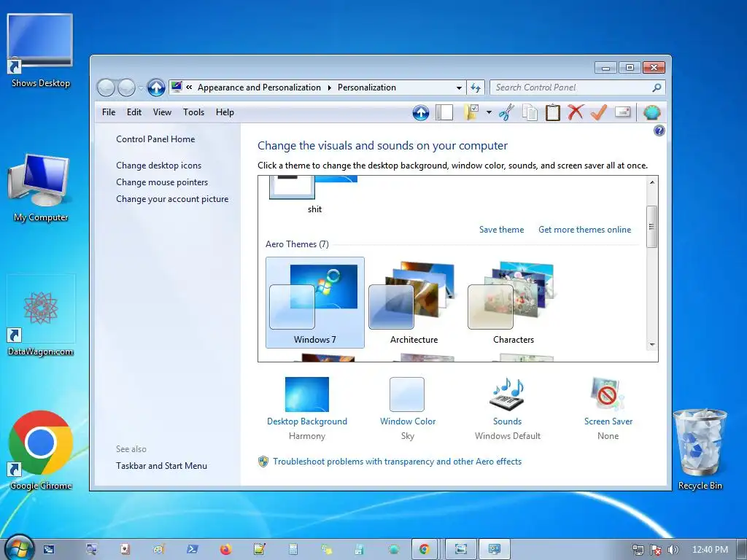Open Change your account picture link

[x=172, y=199]
